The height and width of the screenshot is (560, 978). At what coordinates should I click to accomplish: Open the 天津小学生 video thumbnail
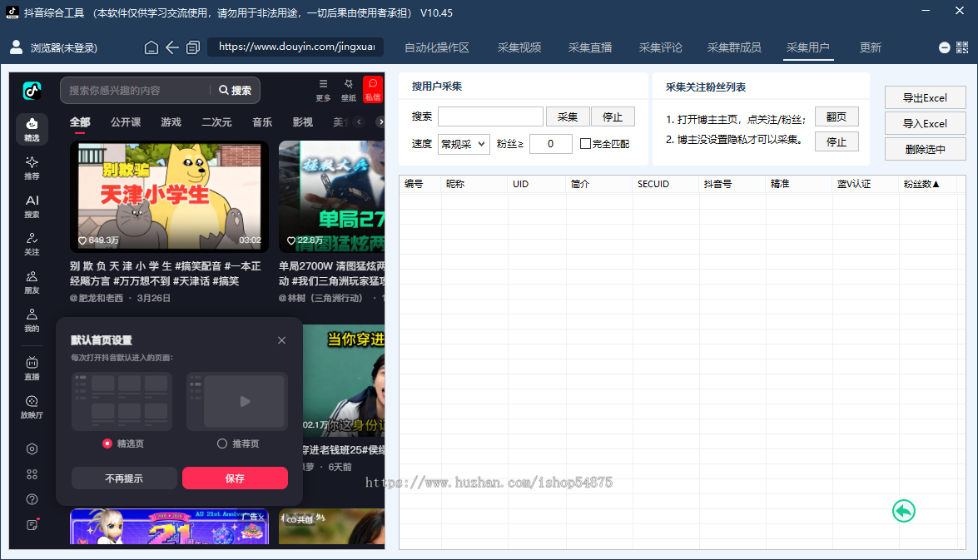(169, 196)
